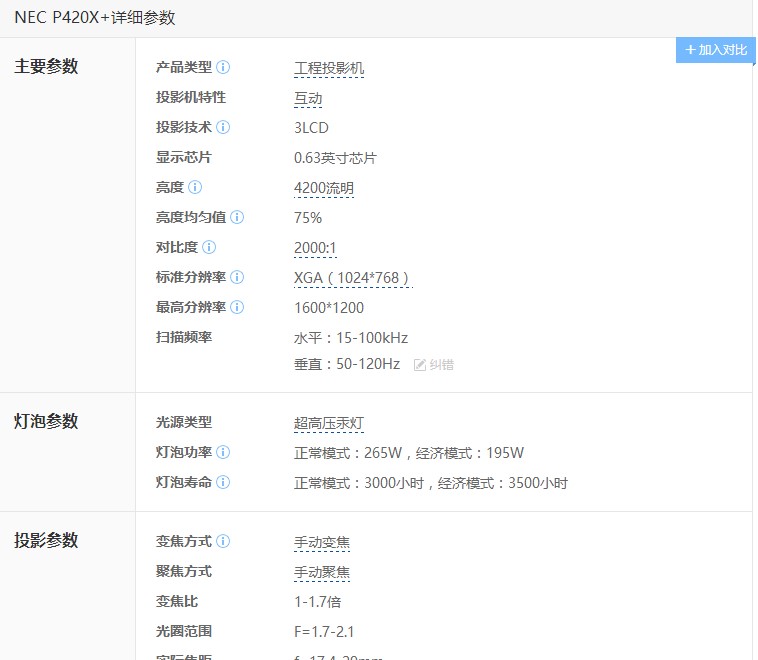
Task: Click the 主要参数 section heading
Action: 46,66
